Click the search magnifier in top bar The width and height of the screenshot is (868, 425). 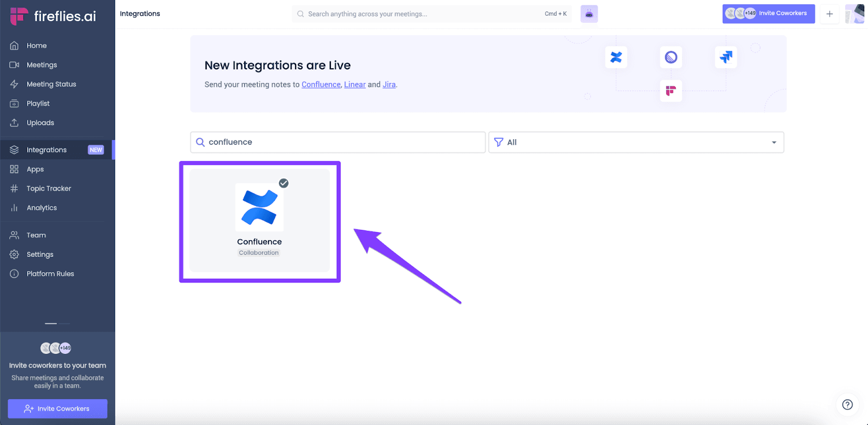click(x=300, y=14)
